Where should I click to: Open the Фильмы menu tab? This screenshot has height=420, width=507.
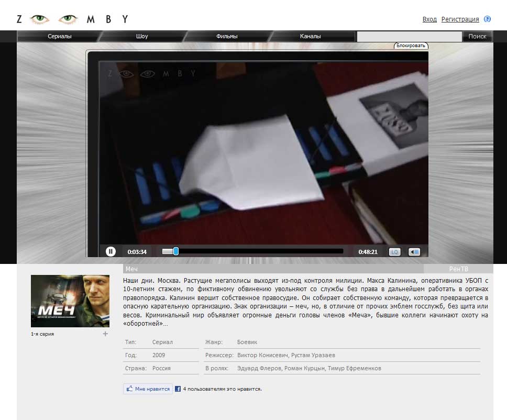point(227,36)
